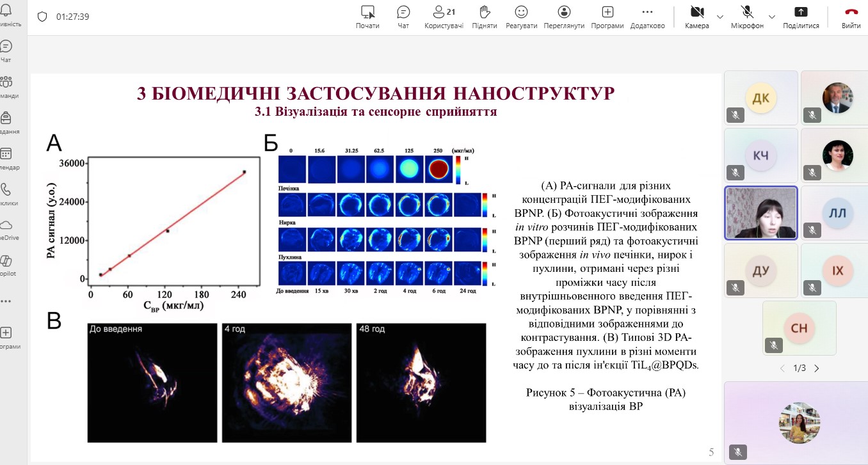Select the ЛЛ participant tile
Screen dimensions: 868x465
(x=838, y=213)
